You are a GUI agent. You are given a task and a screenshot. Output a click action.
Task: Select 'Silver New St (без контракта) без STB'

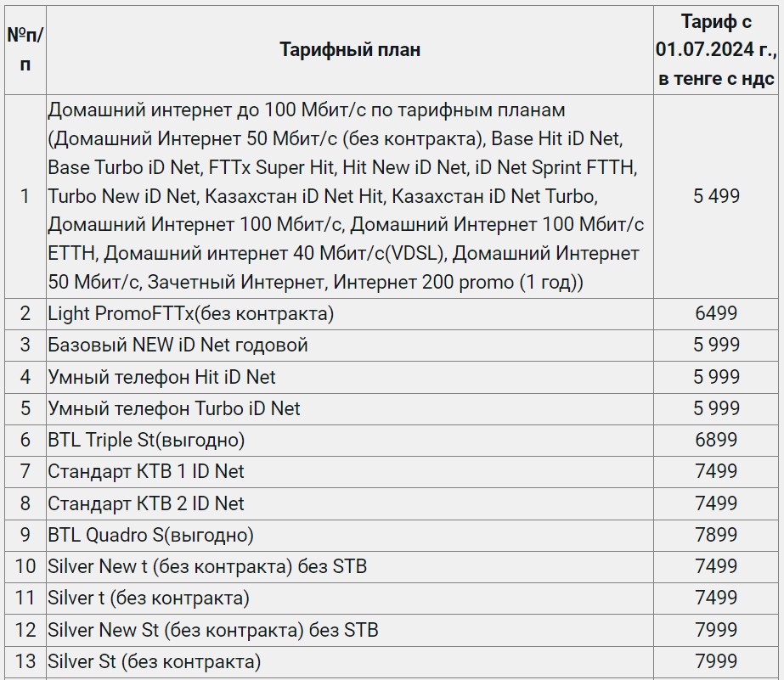click(x=213, y=630)
